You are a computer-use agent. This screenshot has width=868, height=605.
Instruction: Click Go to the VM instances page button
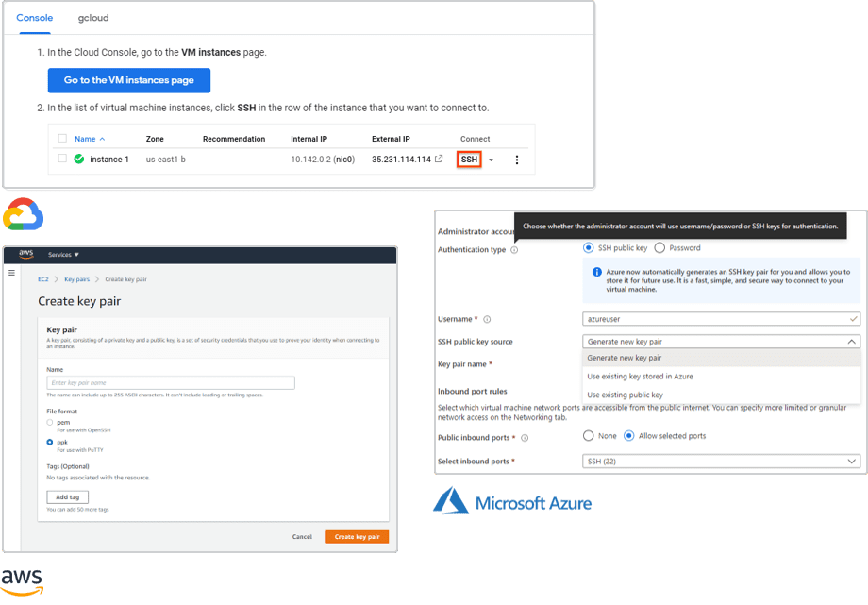coord(129,80)
